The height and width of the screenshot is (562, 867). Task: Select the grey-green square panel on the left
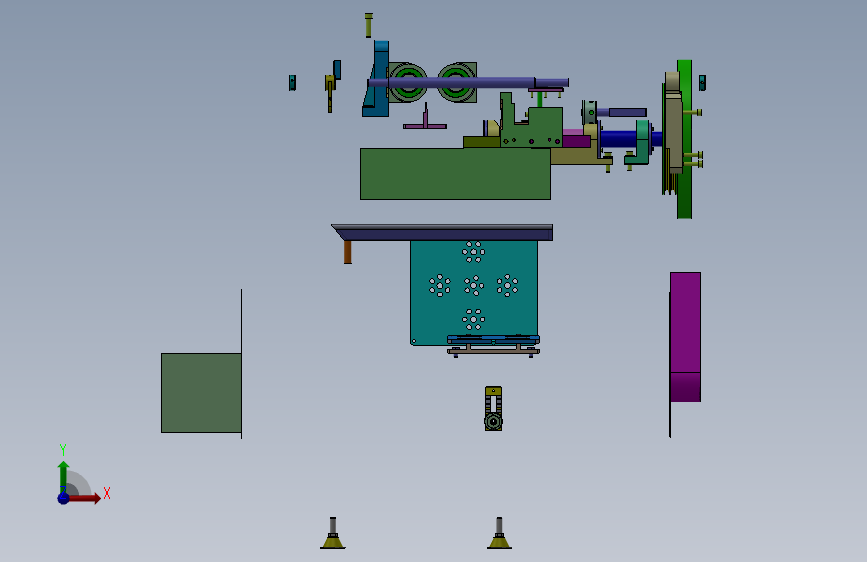coord(201,393)
